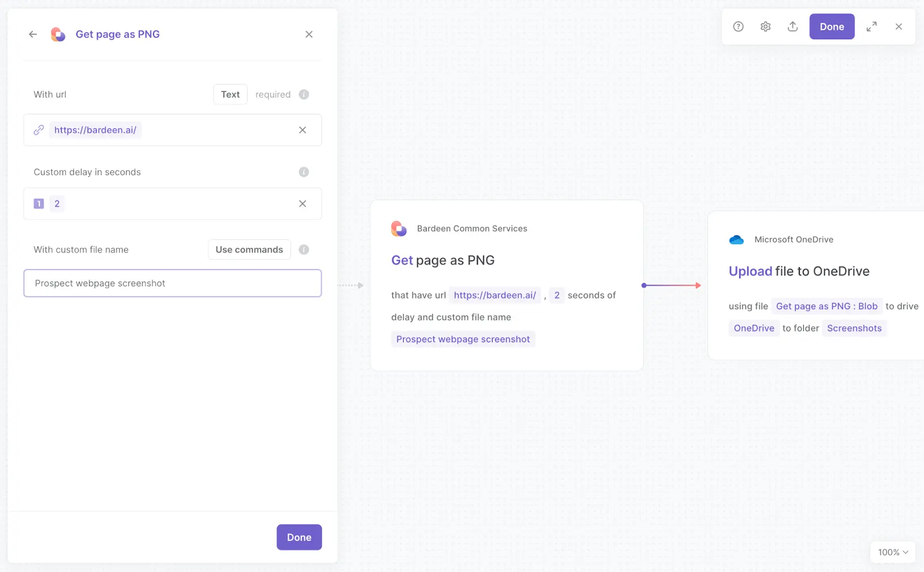Click the Get page as PNG panel heading
Image resolution: width=924 pixels, height=572 pixels.
point(118,35)
